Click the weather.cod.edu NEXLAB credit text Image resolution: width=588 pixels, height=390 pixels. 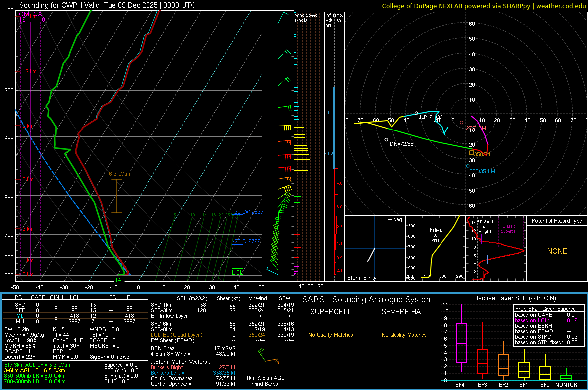483,6
